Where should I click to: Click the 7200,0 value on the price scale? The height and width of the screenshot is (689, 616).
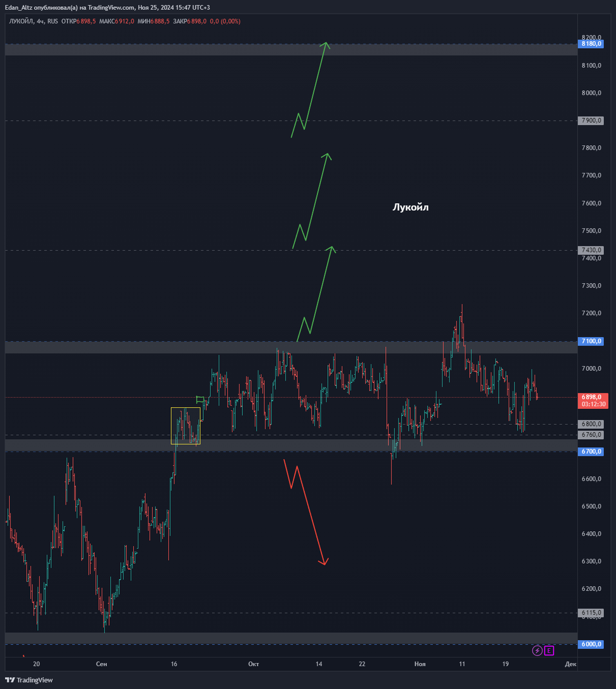tap(591, 313)
